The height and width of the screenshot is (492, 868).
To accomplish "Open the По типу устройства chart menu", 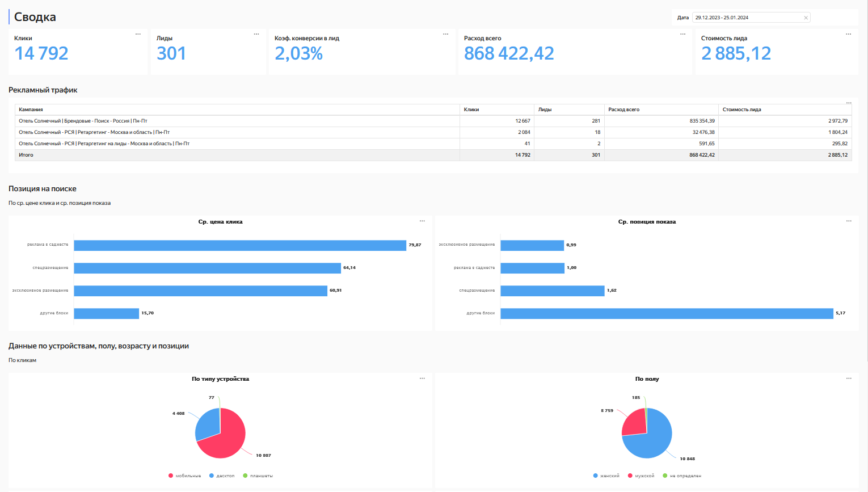I will point(422,378).
